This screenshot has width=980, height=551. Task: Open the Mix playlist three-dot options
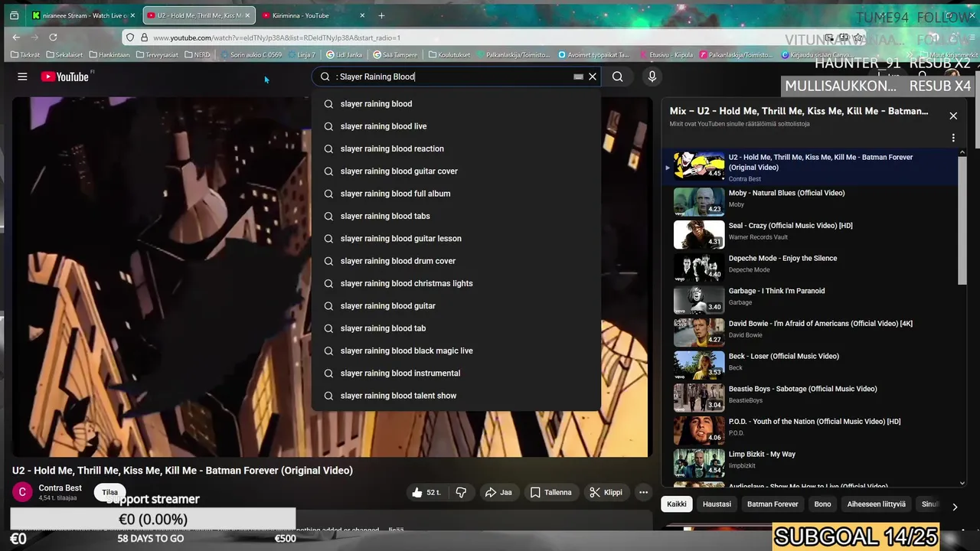point(953,138)
